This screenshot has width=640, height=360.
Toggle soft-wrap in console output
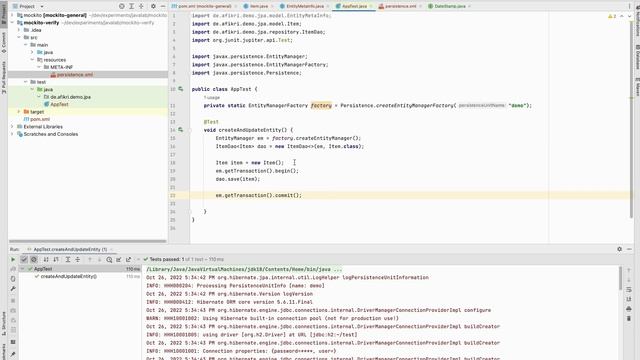(629, 289)
